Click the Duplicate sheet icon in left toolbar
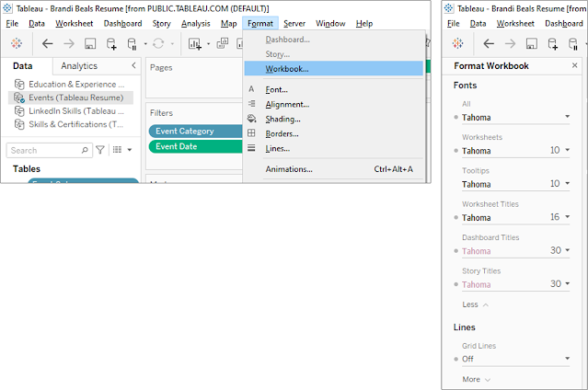 [x=223, y=43]
